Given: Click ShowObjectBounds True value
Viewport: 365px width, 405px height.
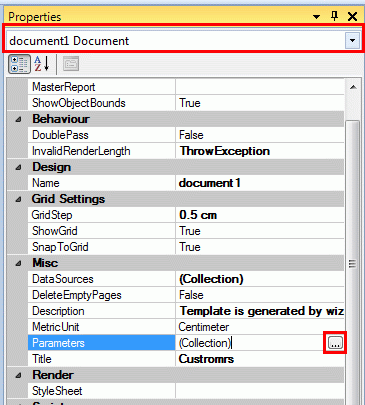Looking at the screenshot, I should (x=260, y=103).
